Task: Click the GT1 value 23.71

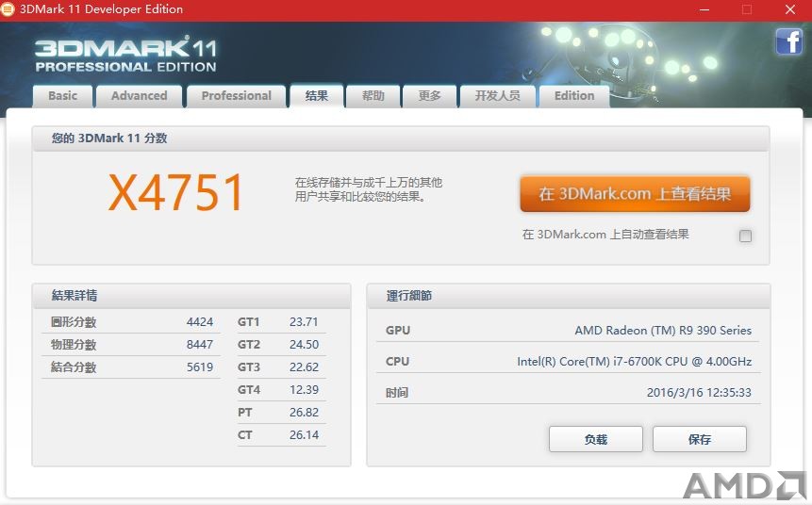Action: [304, 322]
